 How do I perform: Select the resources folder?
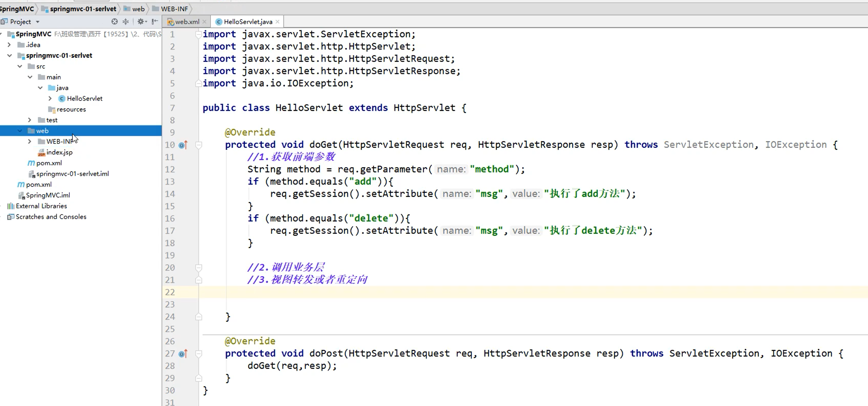click(71, 109)
